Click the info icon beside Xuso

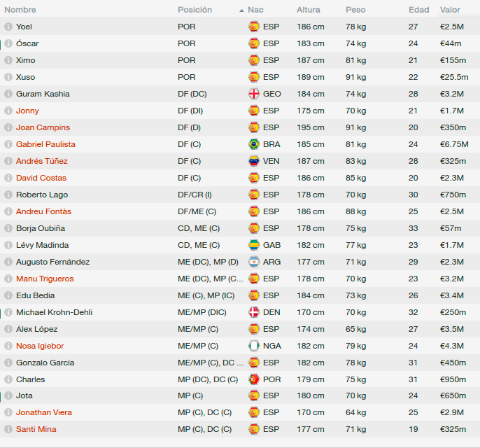point(8,77)
